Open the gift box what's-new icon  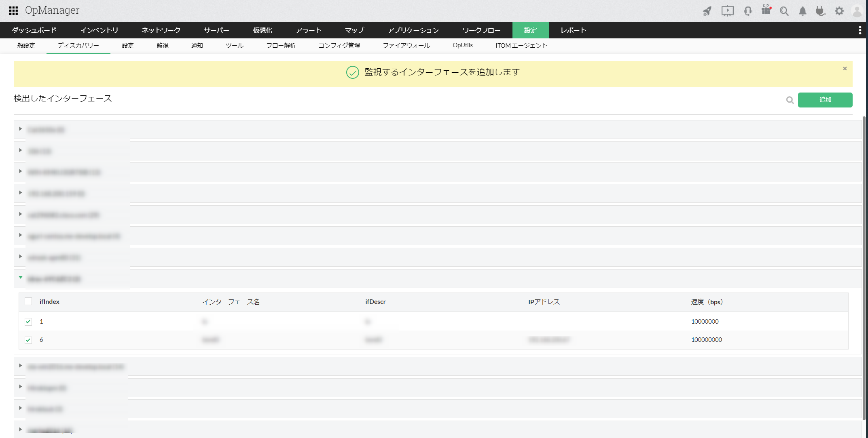766,10
